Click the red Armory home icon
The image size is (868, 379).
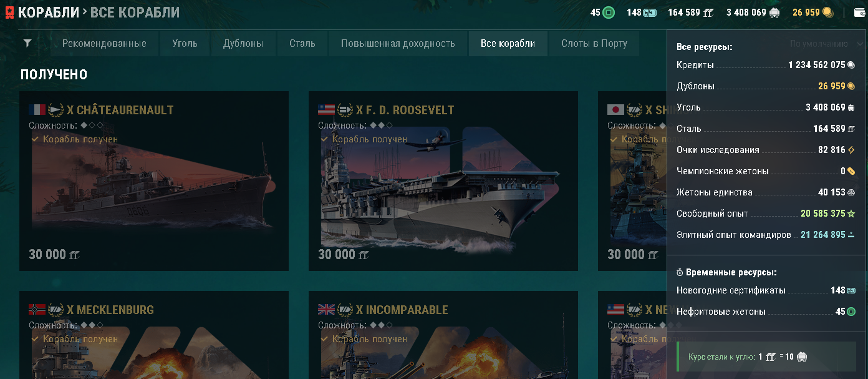point(9,12)
